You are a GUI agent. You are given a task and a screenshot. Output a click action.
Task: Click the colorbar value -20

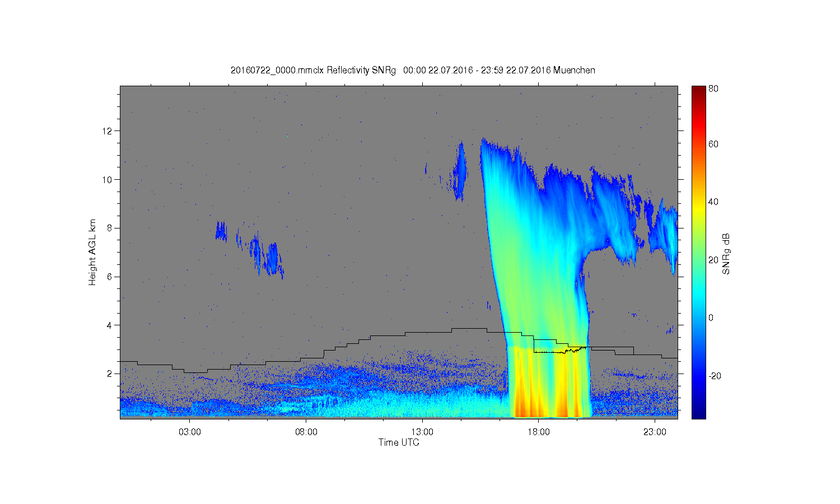(x=715, y=376)
